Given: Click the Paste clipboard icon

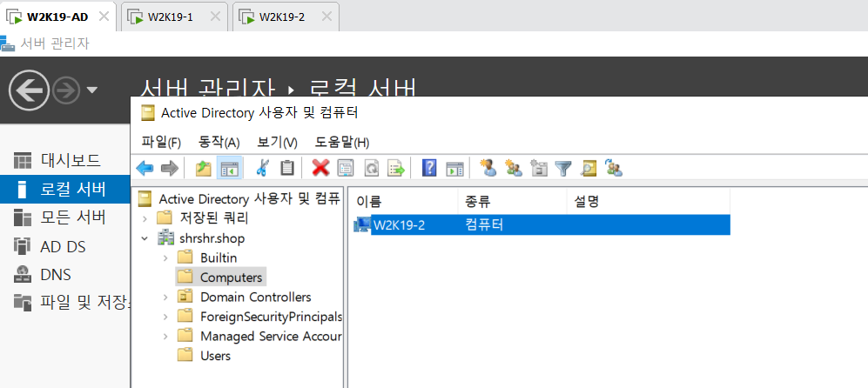Looking at the screenshot, I should pos(286,168).
